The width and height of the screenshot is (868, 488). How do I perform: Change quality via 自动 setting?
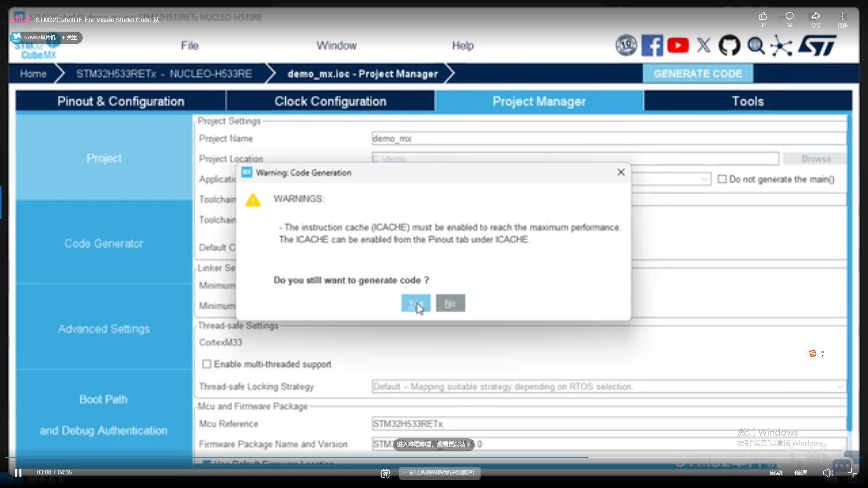tap(776, 473)
